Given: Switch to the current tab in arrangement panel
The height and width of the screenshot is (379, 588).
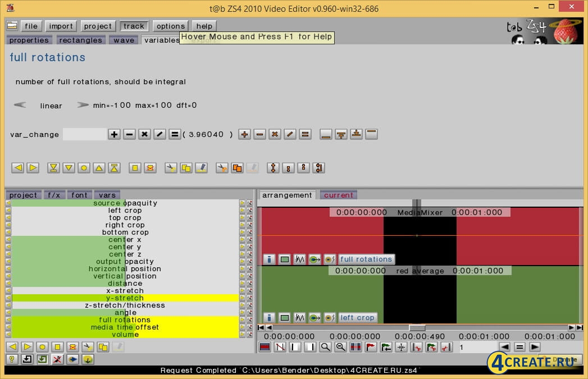Looking at the screenshot, I should pyautogui.click(x=338, y=195).
